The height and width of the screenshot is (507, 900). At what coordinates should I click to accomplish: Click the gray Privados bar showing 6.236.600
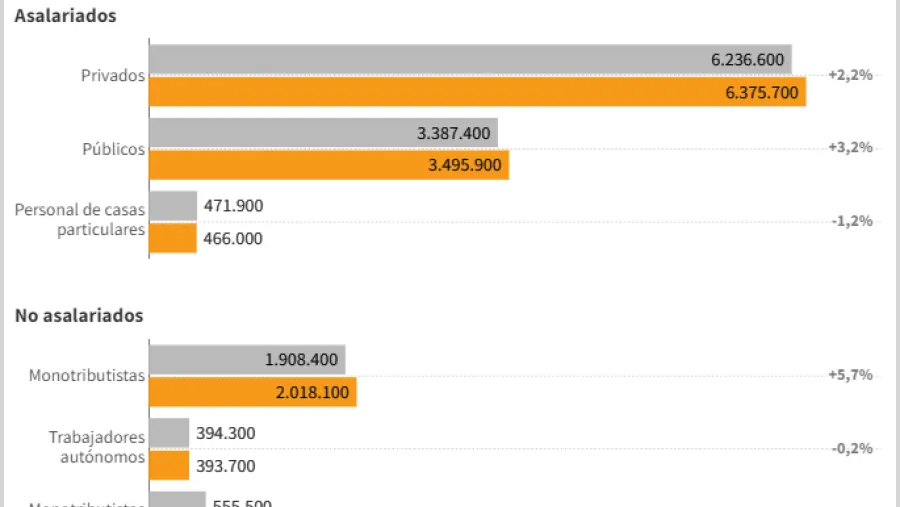pos(470,59)
